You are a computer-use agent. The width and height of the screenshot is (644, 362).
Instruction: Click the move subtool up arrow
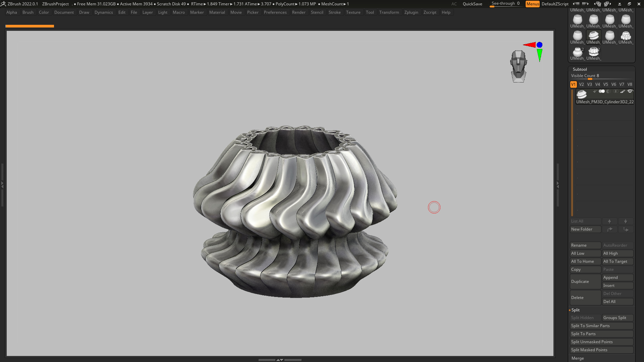609,221
